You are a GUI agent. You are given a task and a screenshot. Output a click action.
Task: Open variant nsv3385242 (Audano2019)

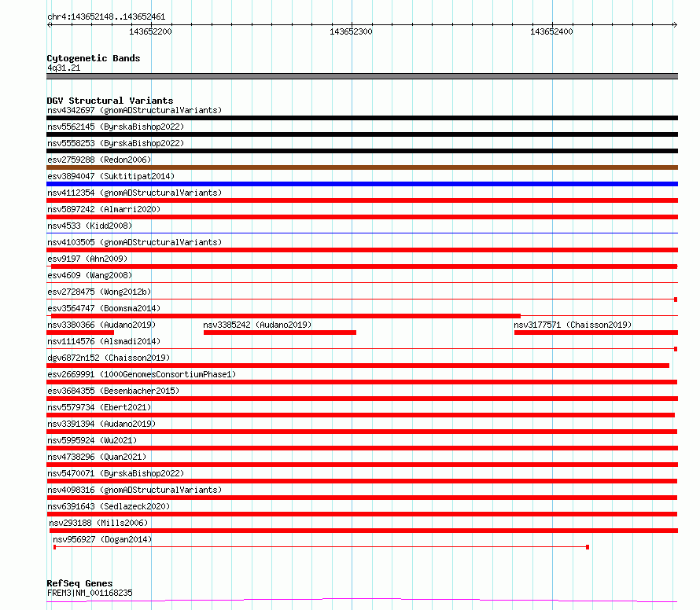point(257,325)
